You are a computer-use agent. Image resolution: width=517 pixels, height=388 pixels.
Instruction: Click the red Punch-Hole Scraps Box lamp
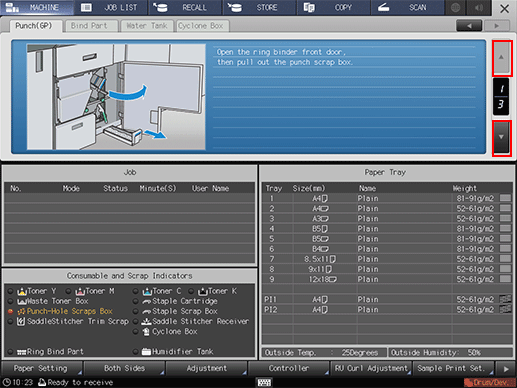click(x=11, y=312)
